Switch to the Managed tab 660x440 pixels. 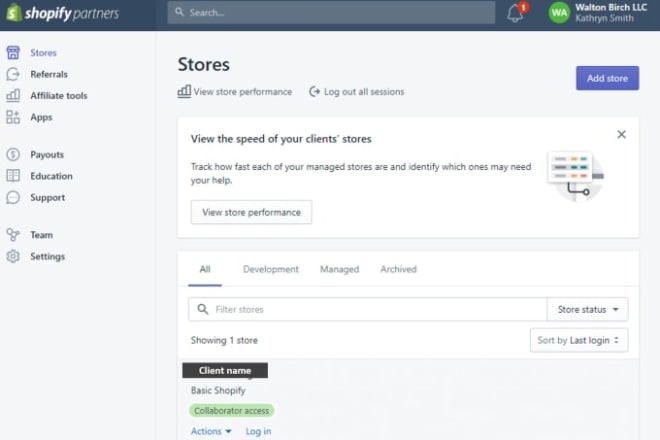pyautogui.click(x=340, y=269)
